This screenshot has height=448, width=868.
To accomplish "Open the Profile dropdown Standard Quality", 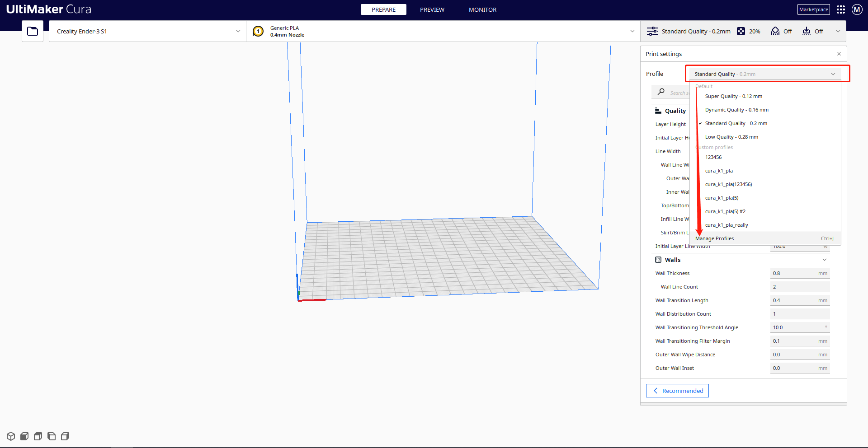I will tap(765, 74).
